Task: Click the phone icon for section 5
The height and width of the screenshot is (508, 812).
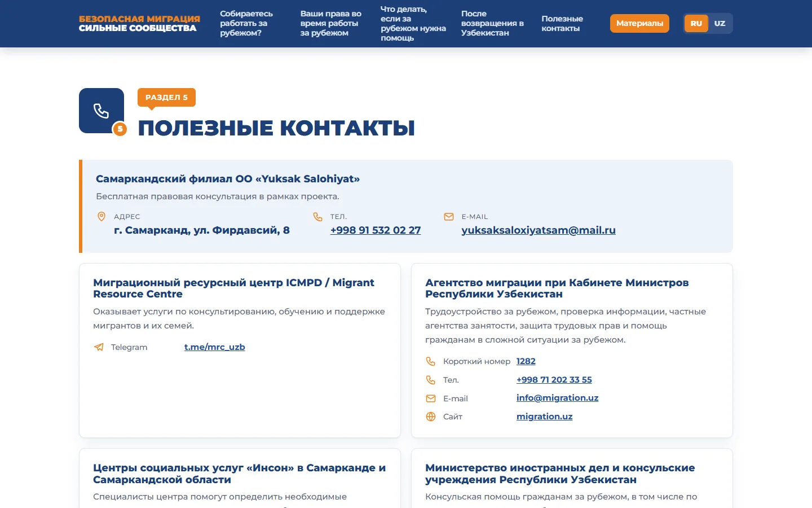Action: coord(101,111)
